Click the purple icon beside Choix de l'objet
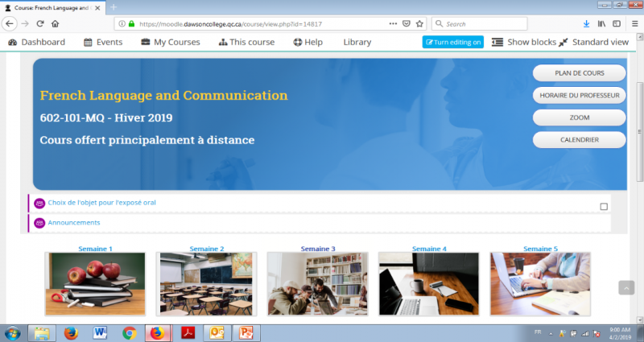 click(x=39, y=204)
